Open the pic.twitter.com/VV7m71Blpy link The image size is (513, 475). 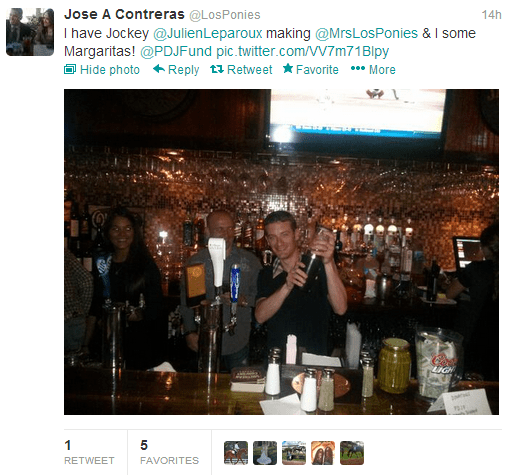[303, 51]
